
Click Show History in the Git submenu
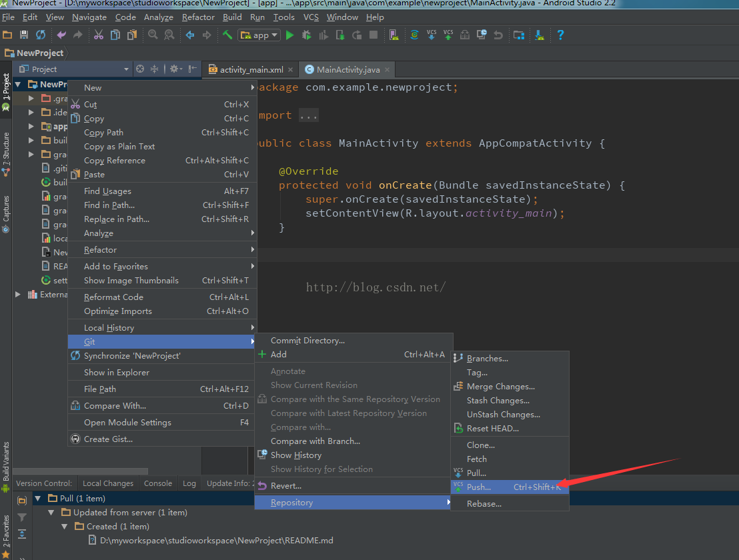tap(353, 455)
